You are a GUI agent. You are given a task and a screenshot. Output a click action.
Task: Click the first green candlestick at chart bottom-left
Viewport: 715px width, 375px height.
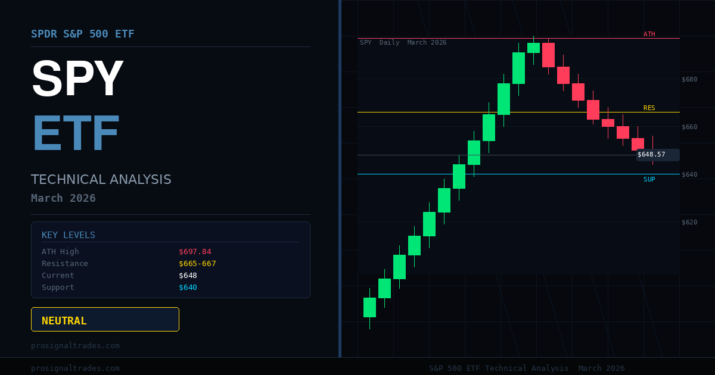pyautogui.click(x=369, y=307)
